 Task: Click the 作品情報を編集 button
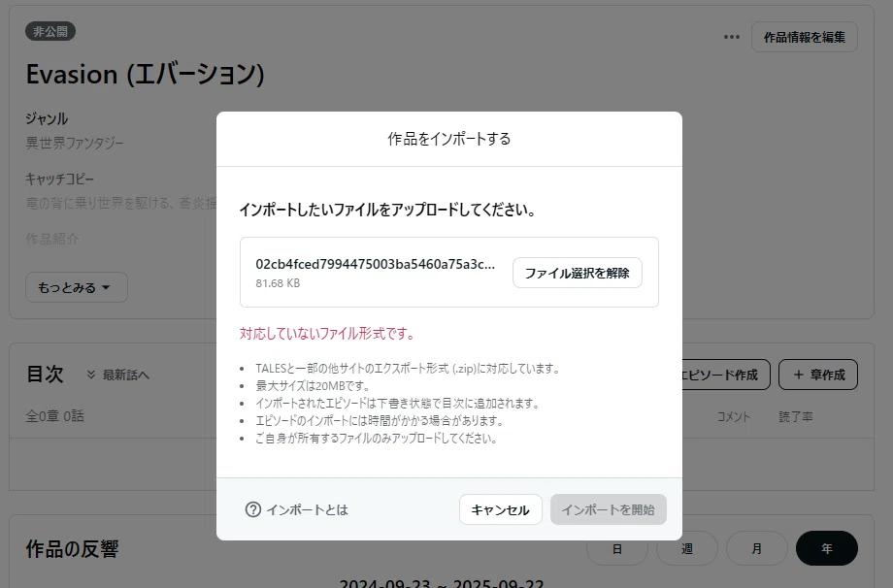coord(804,37)
